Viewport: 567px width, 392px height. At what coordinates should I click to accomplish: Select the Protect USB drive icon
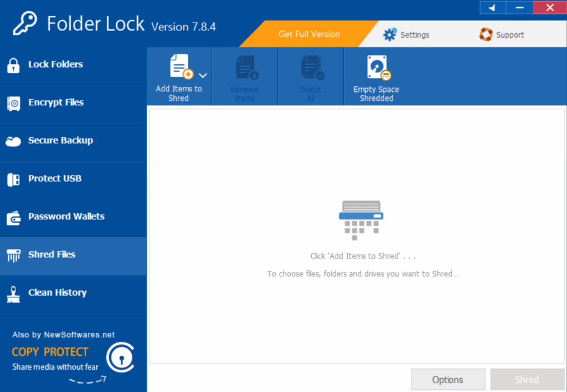point(13,179)
